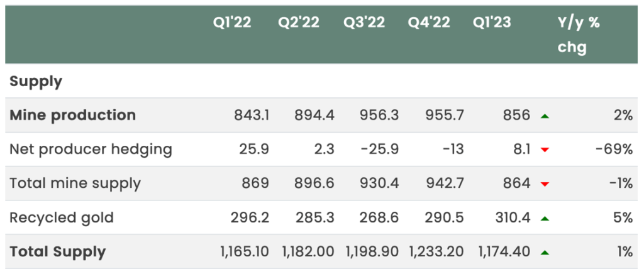The image size is (644, 274).
Task: Click the Q4'22 column header
Action: point(429,23)
